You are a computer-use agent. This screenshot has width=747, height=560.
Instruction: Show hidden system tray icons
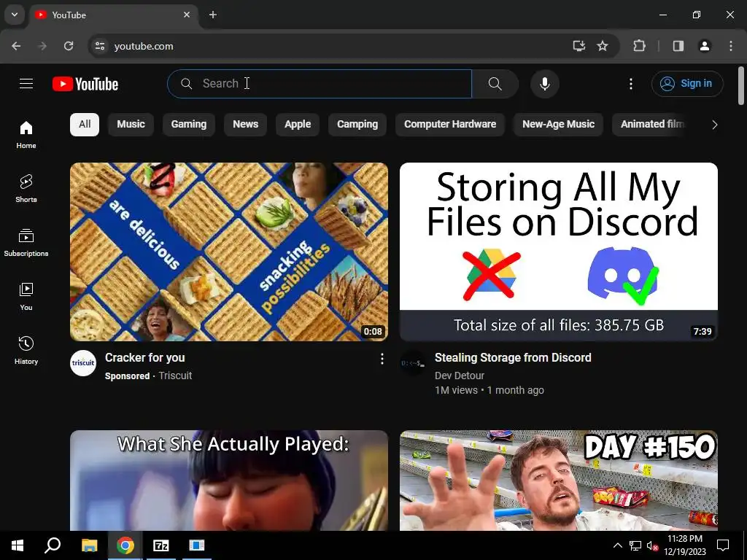click(x=617, y=545)
